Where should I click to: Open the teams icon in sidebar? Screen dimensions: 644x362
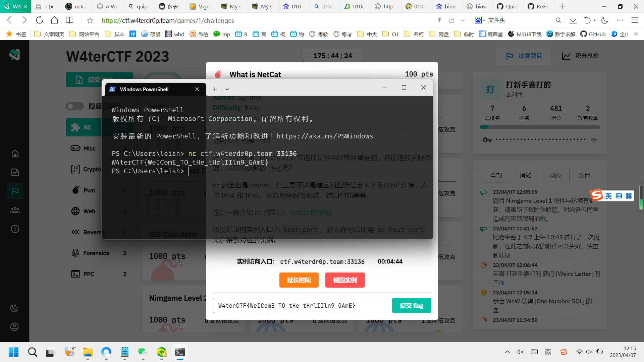coord(15,210)
